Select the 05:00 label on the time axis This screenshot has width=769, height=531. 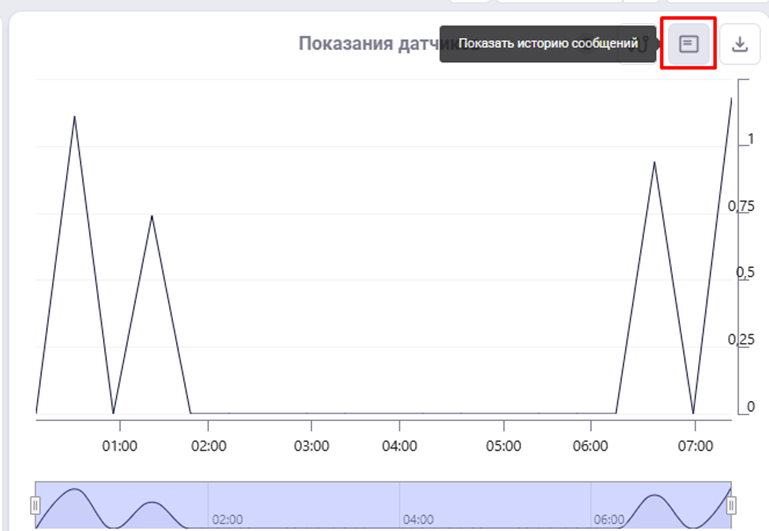[x=503, y=442]
